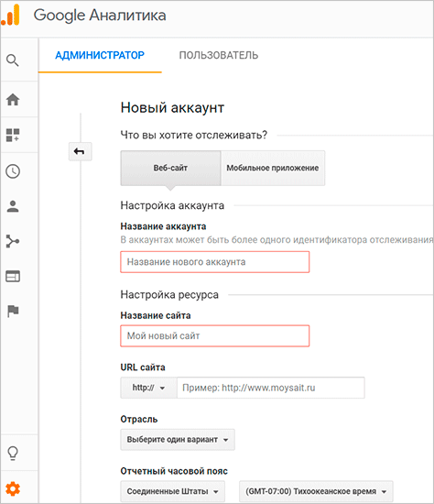434x504 pixels.
Task: Open Conversions reports flag icon
Action: click(13, 311)
